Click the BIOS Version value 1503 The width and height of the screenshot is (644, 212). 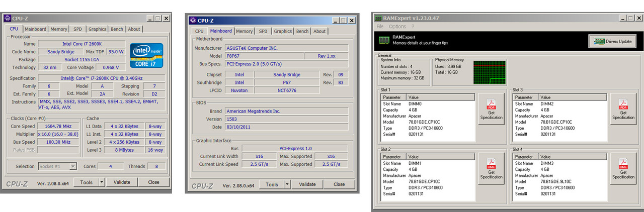tap(286, 119)
